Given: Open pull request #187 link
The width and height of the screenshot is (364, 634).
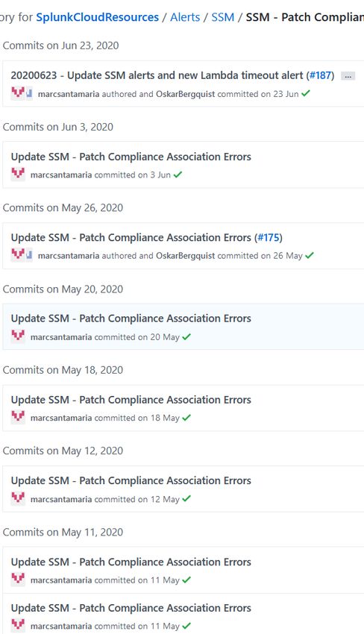Looking at the screenshot, I should [320, 75].
